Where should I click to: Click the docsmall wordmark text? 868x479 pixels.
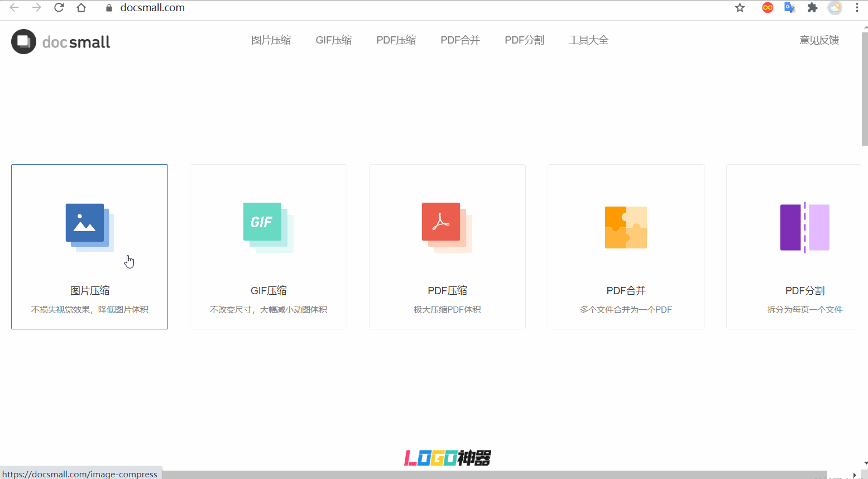pyautogui.click(x=76, y=42)
